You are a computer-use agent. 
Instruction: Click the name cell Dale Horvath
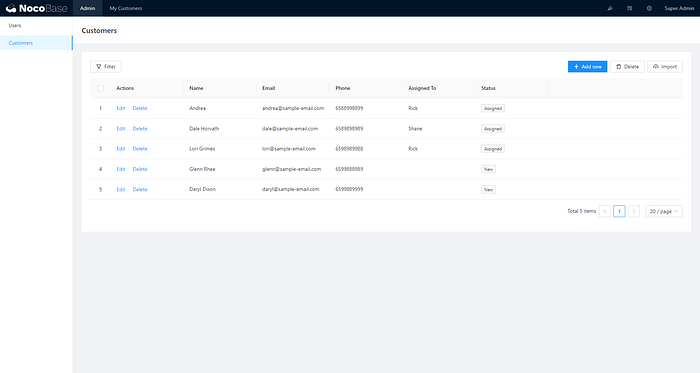204,128
